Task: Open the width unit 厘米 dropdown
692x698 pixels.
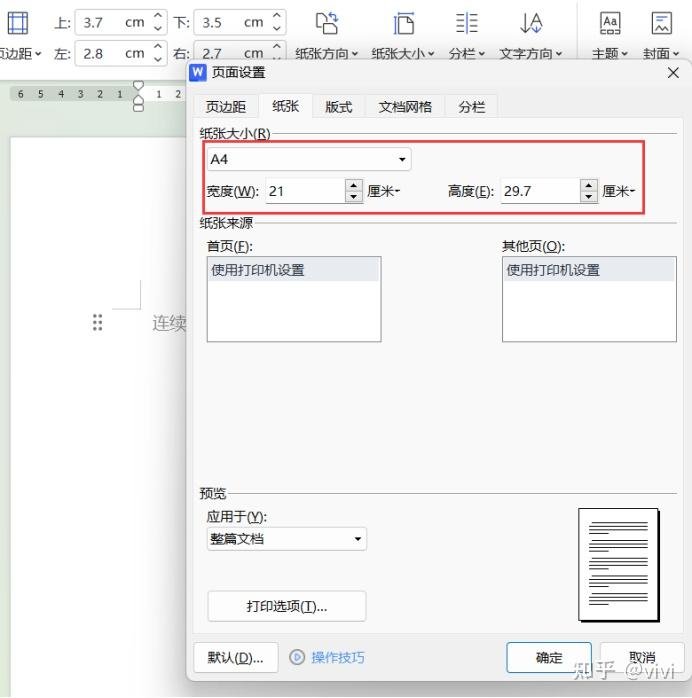Action: click(x=384, y=191)
